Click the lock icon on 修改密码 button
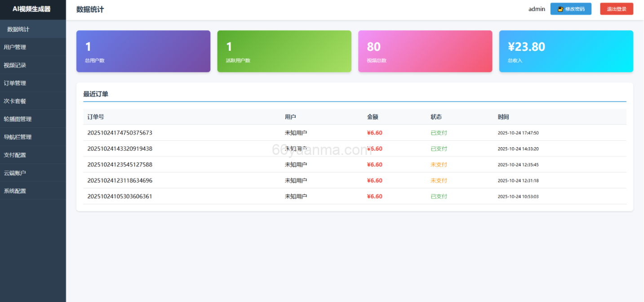This screenshot has width=644, height=302. point(560,9)
